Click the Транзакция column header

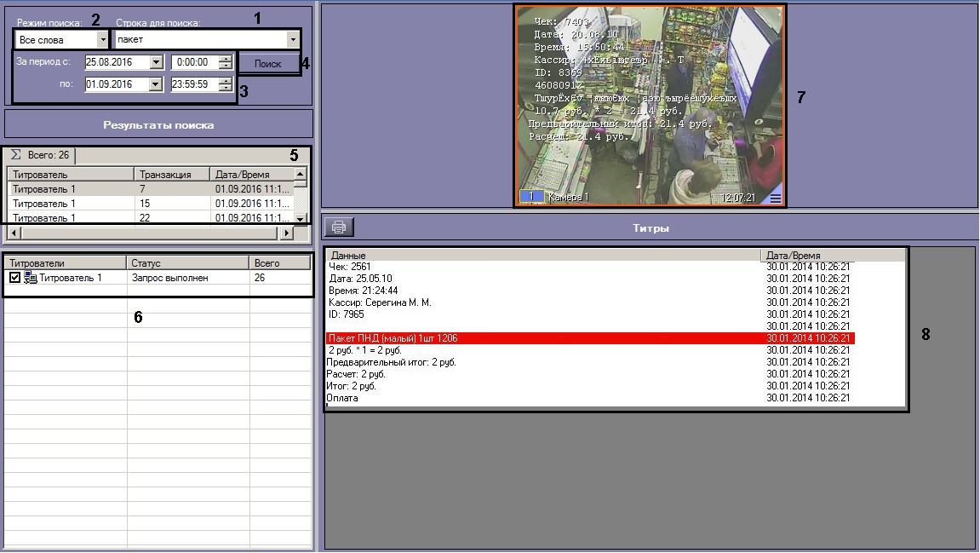pyautogui.click(x=172, y=175)
